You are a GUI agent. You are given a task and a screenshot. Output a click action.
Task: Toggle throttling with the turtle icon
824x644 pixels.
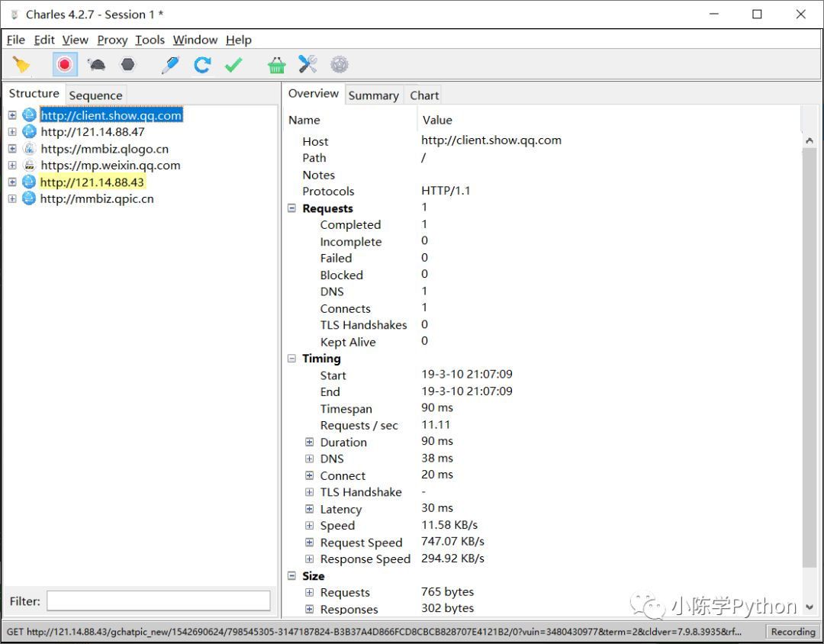[97, 65]
